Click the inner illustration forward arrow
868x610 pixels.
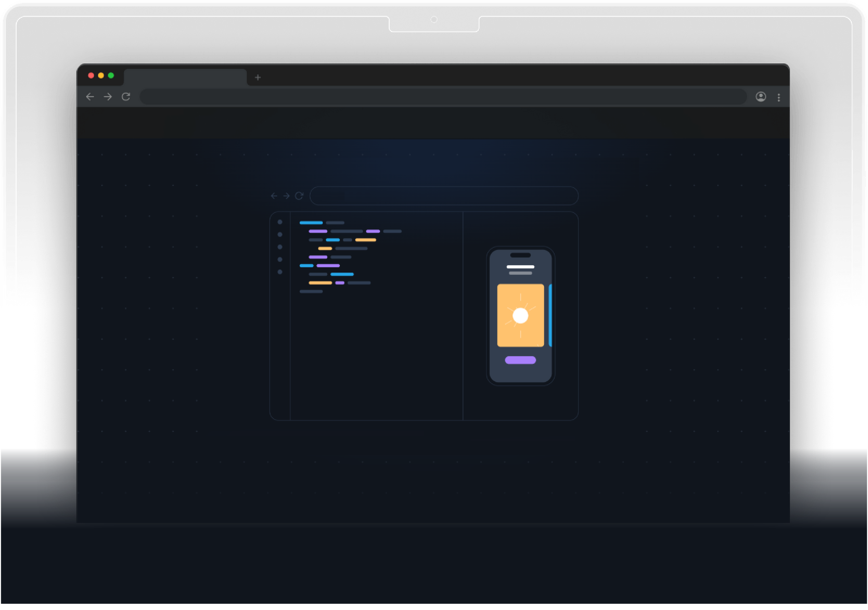click(287, 196)
